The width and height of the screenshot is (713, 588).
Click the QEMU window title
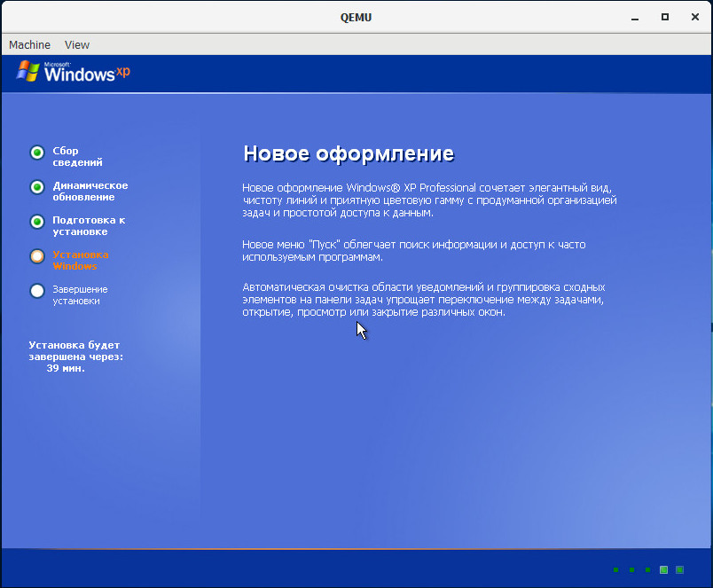[x=356, y=17]
